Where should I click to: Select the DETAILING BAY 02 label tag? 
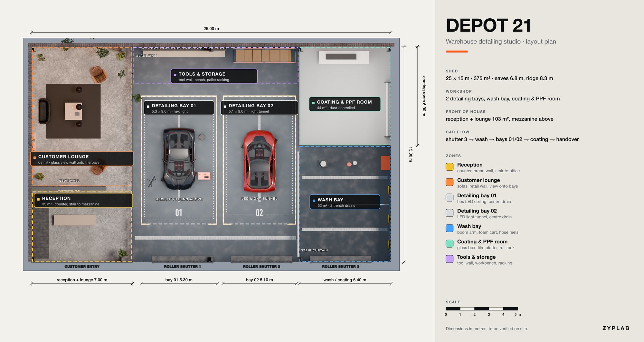click(259, 108)
